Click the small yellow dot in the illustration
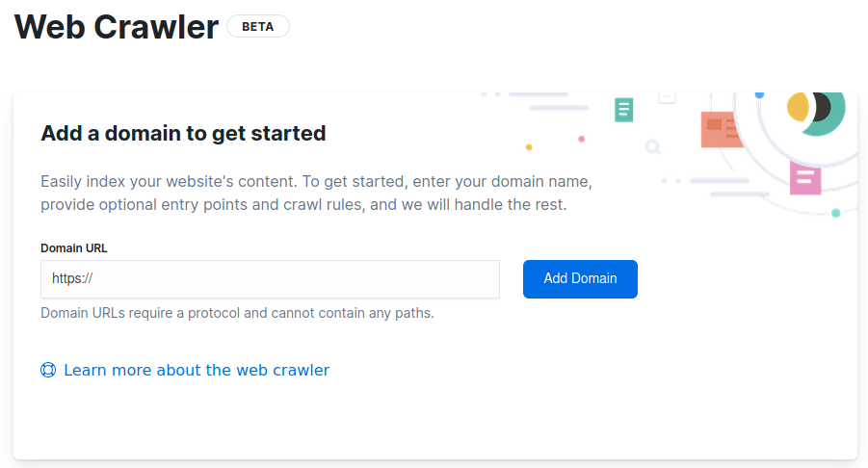 (x=529, y=147)
